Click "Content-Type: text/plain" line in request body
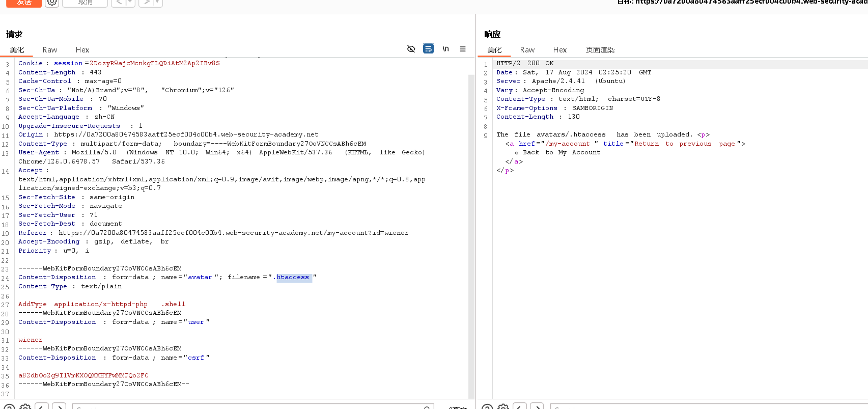 pos(70,286)
